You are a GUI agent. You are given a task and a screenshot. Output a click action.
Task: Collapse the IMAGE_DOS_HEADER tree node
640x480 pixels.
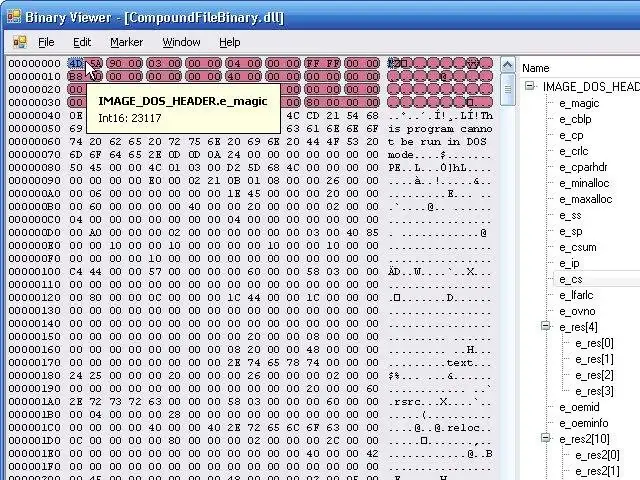530,86
